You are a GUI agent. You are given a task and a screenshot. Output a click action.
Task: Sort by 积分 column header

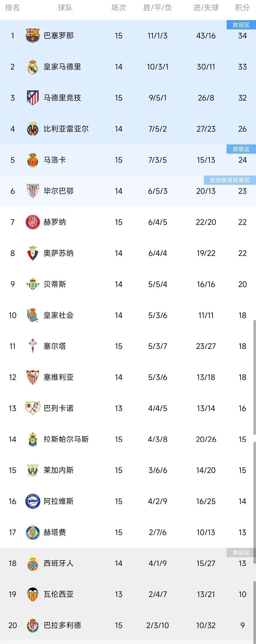click(x=242, y=8)
